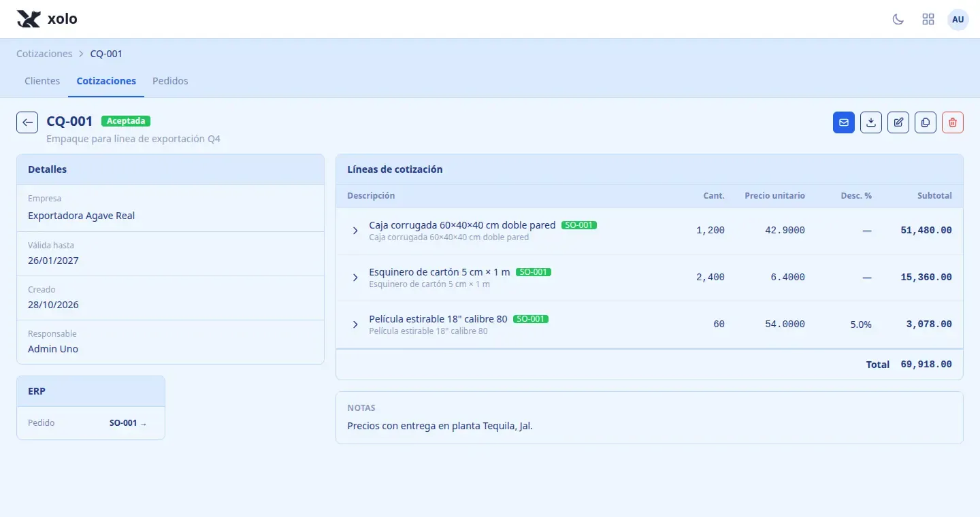
Task: Click the SO-001 badge on Caja corrugada
Action: (x=579, y=225)
